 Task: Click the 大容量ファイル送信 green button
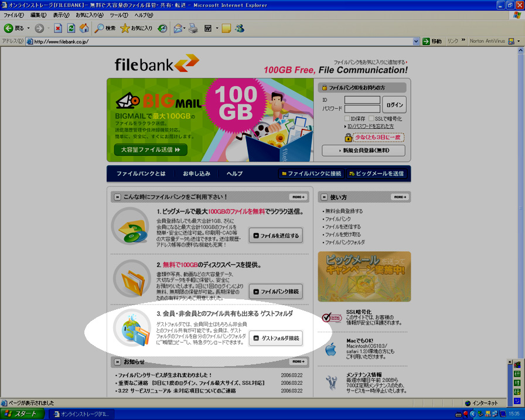point(151,149)
